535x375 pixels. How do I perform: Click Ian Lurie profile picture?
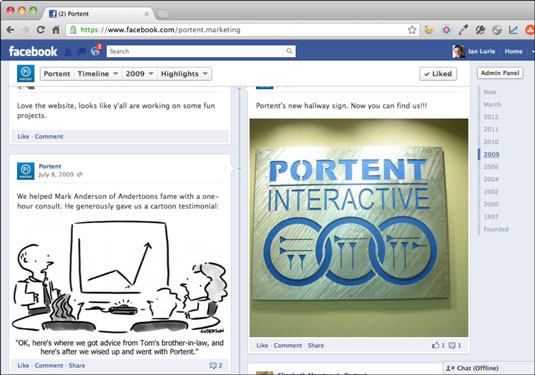[459, 51]
